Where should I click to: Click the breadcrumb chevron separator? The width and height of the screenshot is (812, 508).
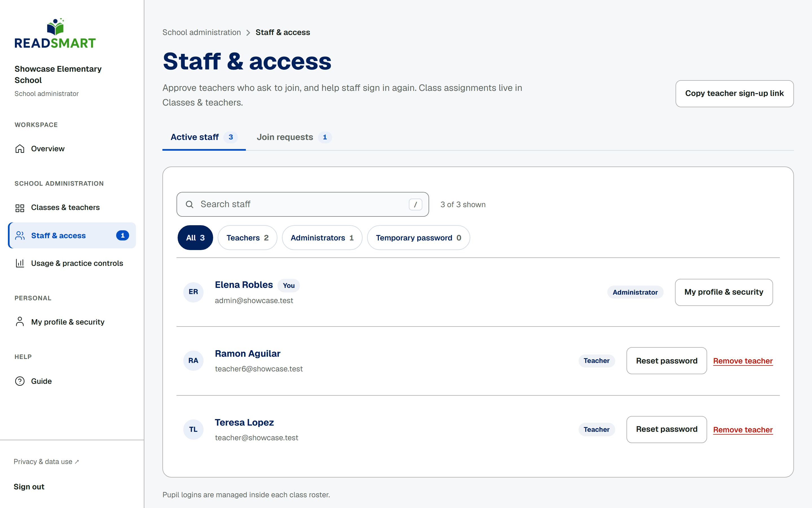tap(248, 32)
